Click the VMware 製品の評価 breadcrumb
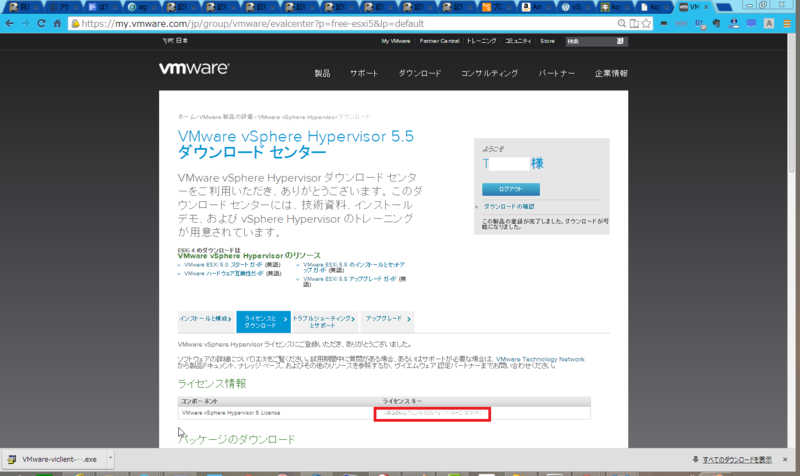Screen dimensions: 800x476 [226, 117]
